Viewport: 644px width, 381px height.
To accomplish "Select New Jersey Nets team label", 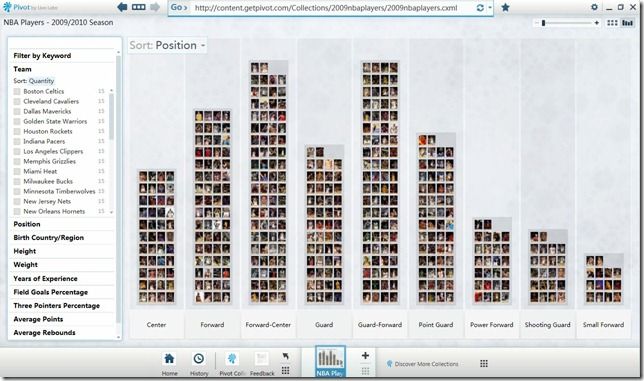I will (x=47, y=201).
